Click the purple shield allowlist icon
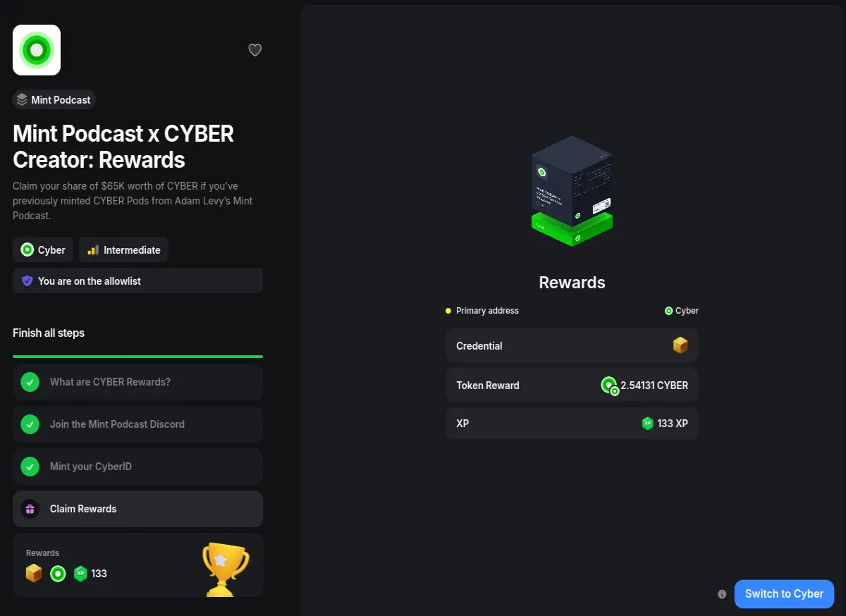Viewport: 846px width, 616px height. click(x=27, y=281)
